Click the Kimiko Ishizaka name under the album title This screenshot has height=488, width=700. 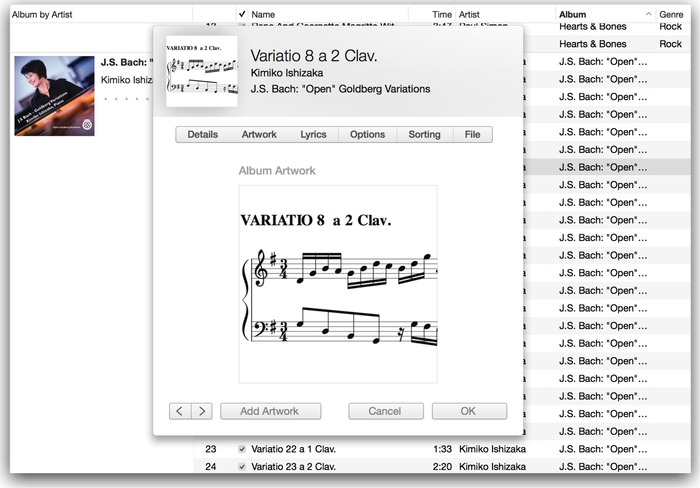pos(127,80)
